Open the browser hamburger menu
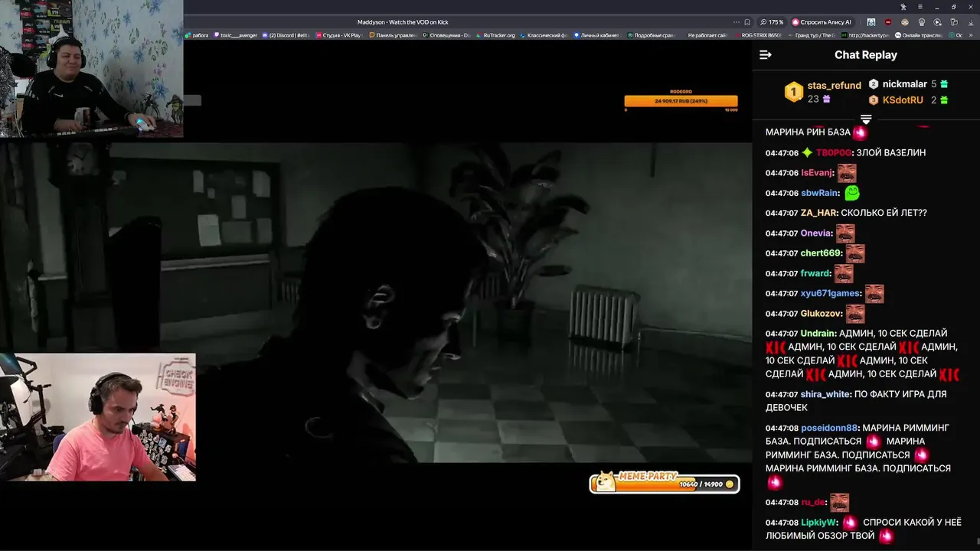 pos(920,7)
